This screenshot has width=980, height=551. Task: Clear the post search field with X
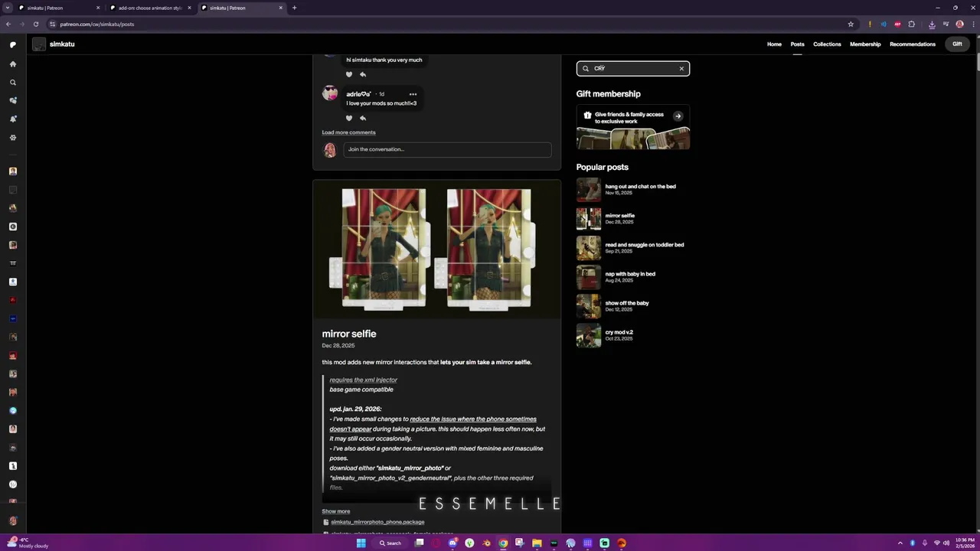(681, 69)
